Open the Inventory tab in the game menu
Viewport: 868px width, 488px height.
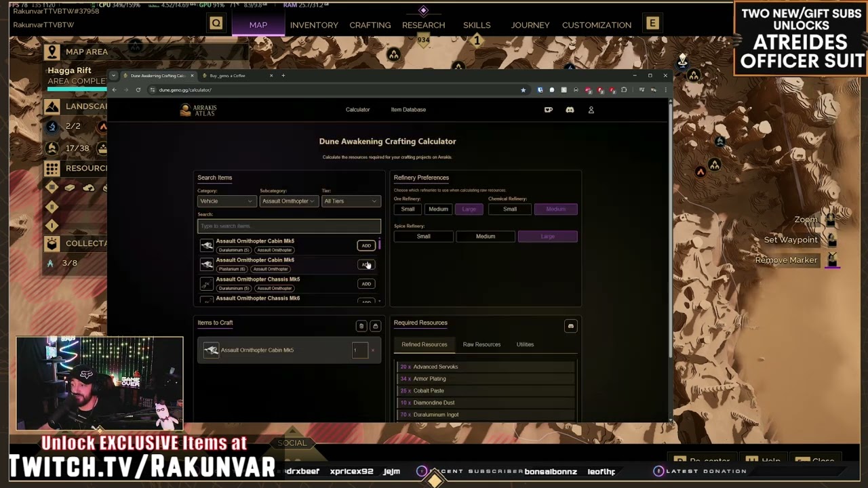pos(314,25)
